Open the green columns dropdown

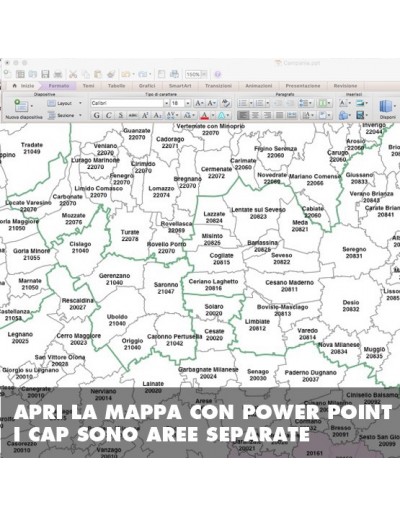point(324,103)
